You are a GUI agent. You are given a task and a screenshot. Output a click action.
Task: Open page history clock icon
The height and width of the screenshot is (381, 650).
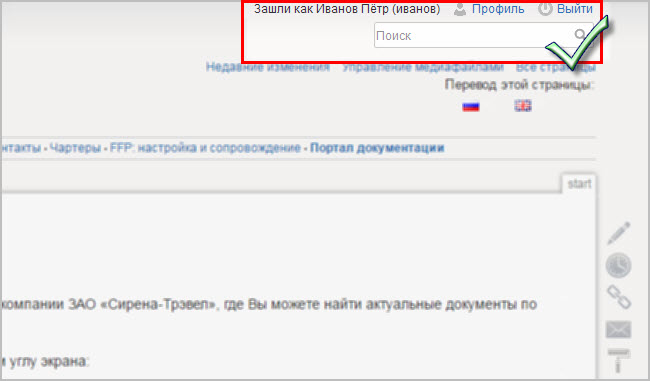point(618,265)
